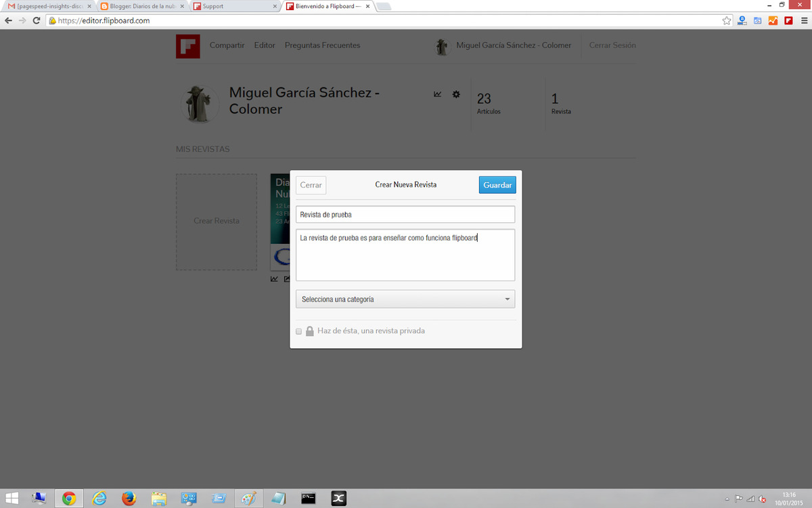Viewport: 812px width, 508px height.
Task: Click Guardar to save the magazine
Action: coord(497,185)
